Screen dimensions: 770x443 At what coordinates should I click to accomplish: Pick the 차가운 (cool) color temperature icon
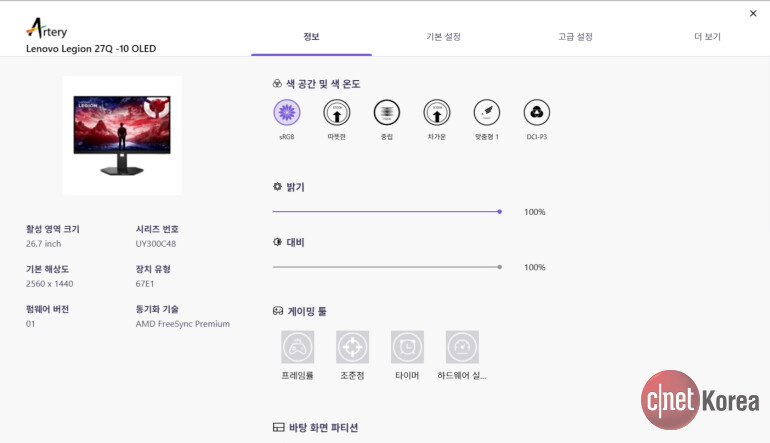point(437,112)
